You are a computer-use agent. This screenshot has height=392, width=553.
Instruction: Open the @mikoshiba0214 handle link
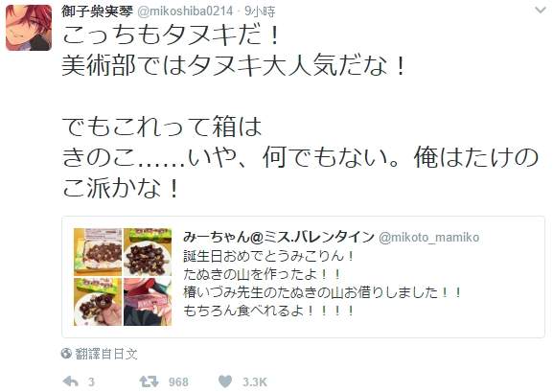point(185,12)
